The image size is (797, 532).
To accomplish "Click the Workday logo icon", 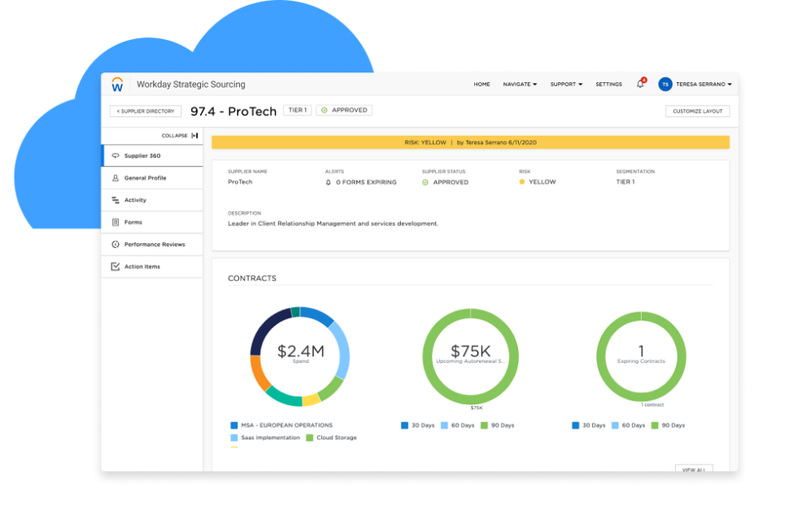I will tap(118, 83).
